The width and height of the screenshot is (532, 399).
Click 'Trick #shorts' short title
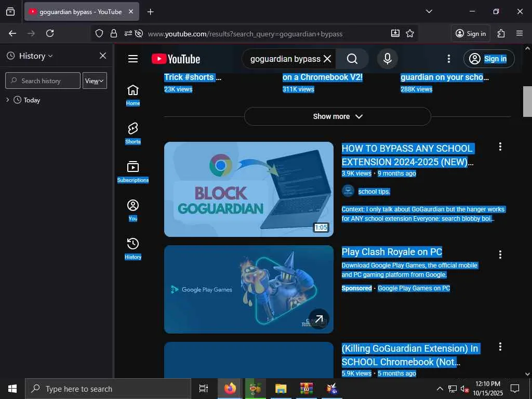click(x=193, y=77)
